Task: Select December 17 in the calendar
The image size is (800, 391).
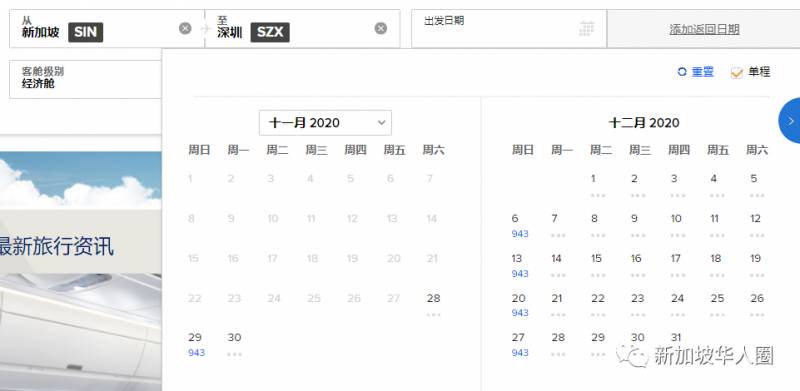Action: click(x=677, y=265)
